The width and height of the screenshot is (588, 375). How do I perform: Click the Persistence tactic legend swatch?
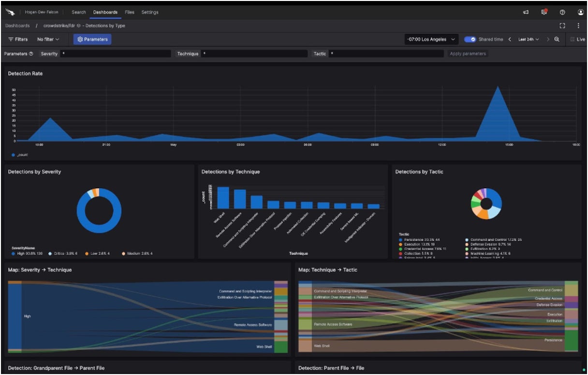click(401, 240)
